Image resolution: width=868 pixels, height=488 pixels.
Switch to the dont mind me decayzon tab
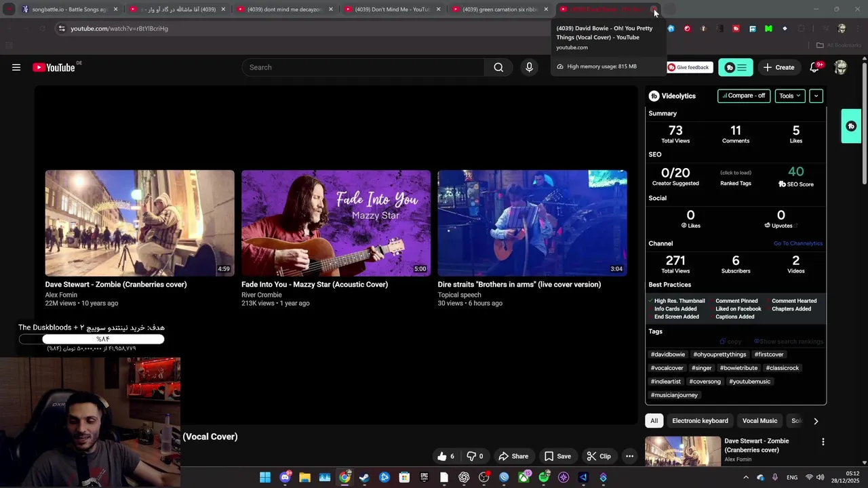point(283,9)
